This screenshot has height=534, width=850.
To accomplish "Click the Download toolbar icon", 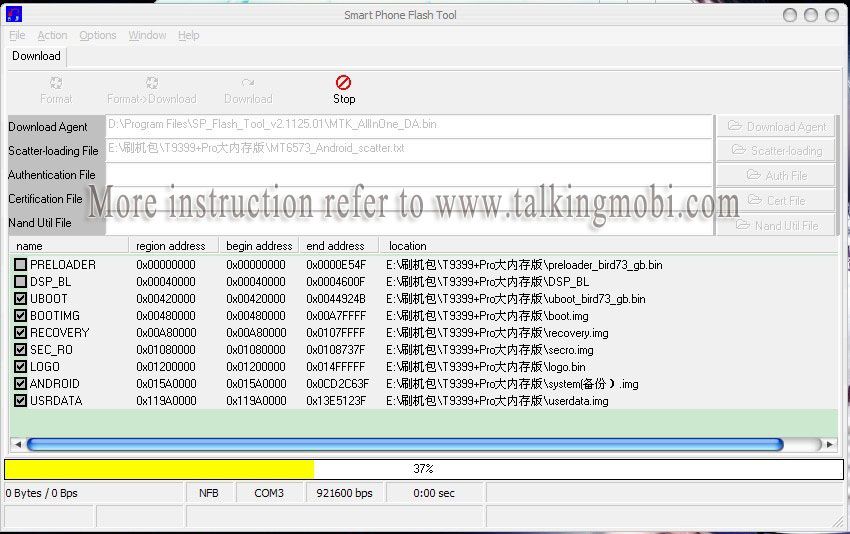I will 248,83.
